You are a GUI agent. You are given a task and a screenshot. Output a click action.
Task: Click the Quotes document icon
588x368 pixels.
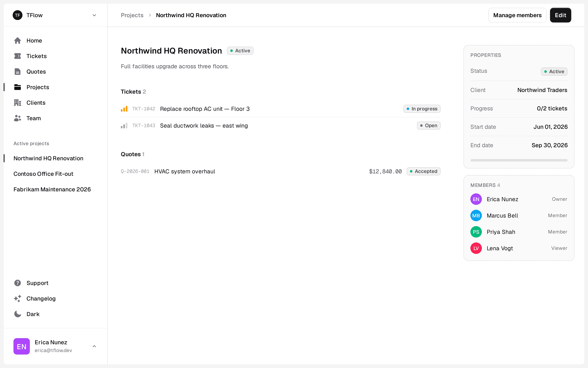tap(18, 72)
